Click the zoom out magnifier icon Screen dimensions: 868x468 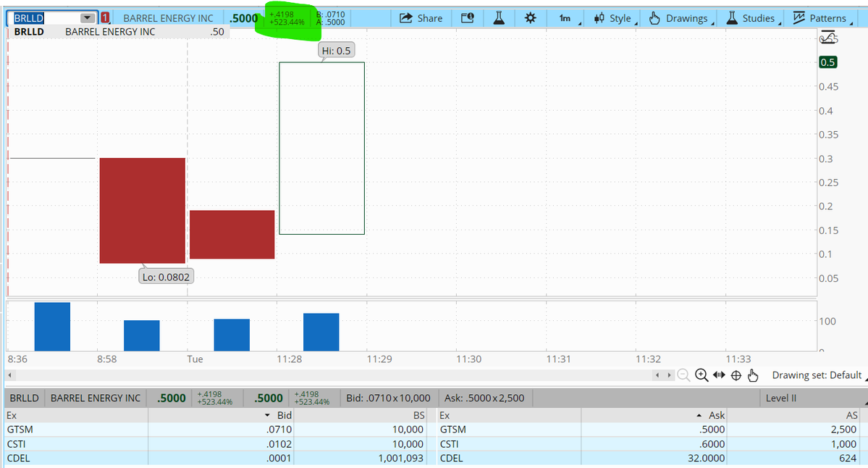(683, 375)
